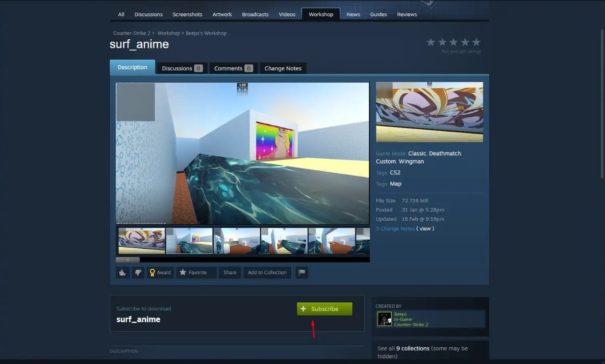Select fourth screenshot thumbnail in strip
The image size is (605, 364).
tap(284, 241)
